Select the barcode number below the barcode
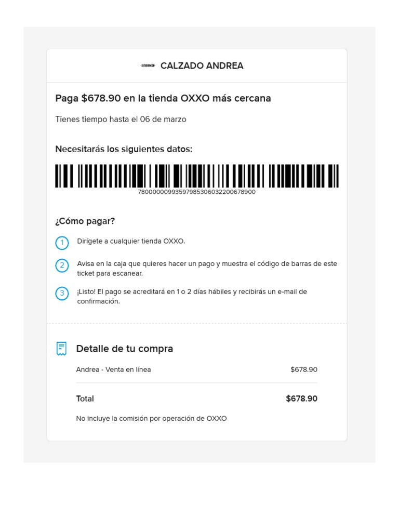The width and height of the screenshot is (399, 532). point(196,192)
